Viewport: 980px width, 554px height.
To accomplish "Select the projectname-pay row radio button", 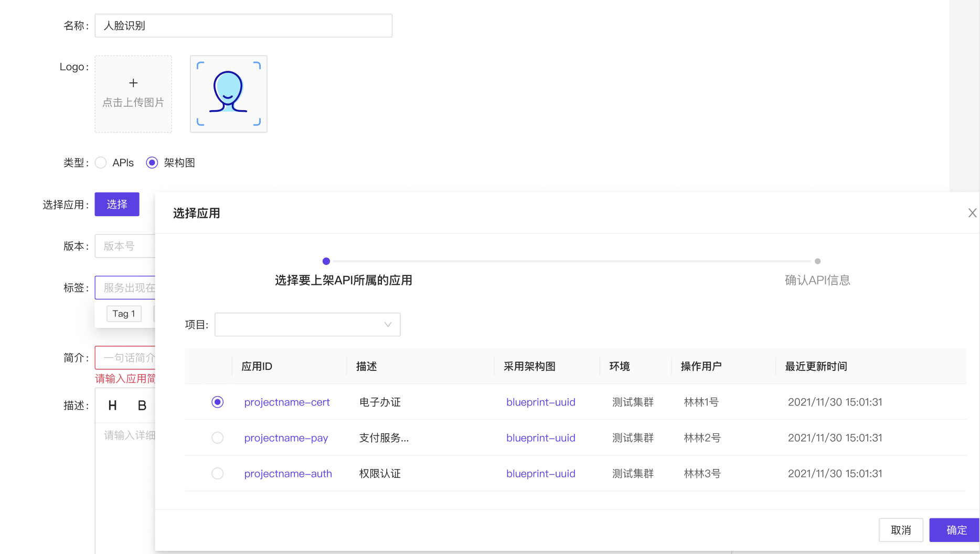I will (x=217, y=438).
